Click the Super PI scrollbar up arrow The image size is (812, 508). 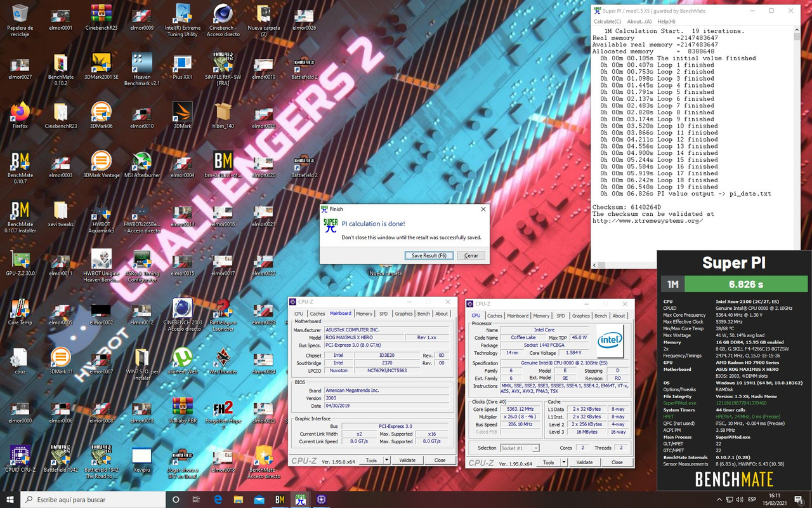click(797, 30)
